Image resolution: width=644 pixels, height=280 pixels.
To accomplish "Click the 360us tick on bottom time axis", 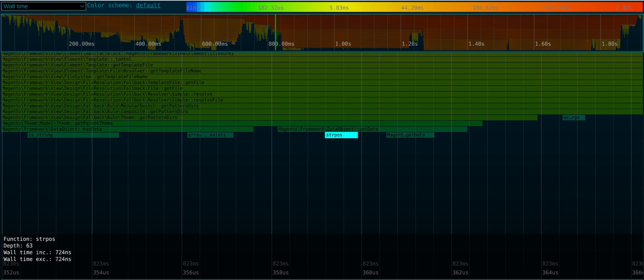I will tap(370, 273).
